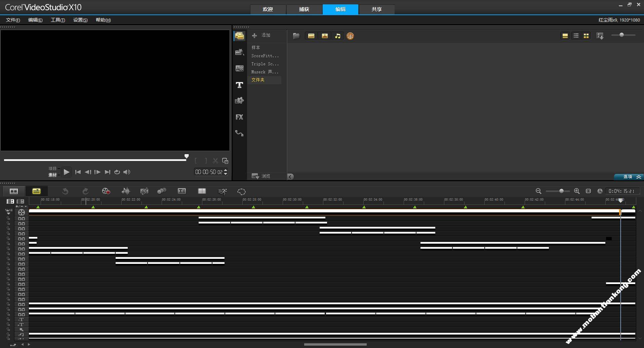Toggle the main video track filmreel button

tap(22, 212)
